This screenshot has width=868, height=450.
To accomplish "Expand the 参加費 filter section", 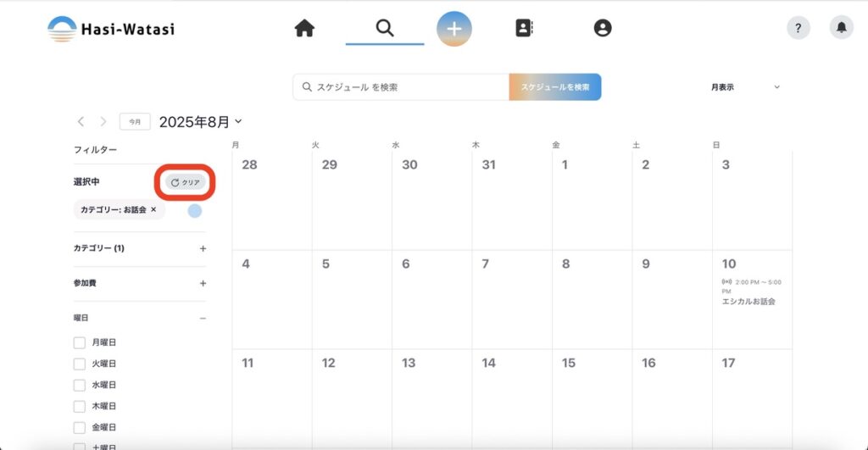I will pos(203,283).
